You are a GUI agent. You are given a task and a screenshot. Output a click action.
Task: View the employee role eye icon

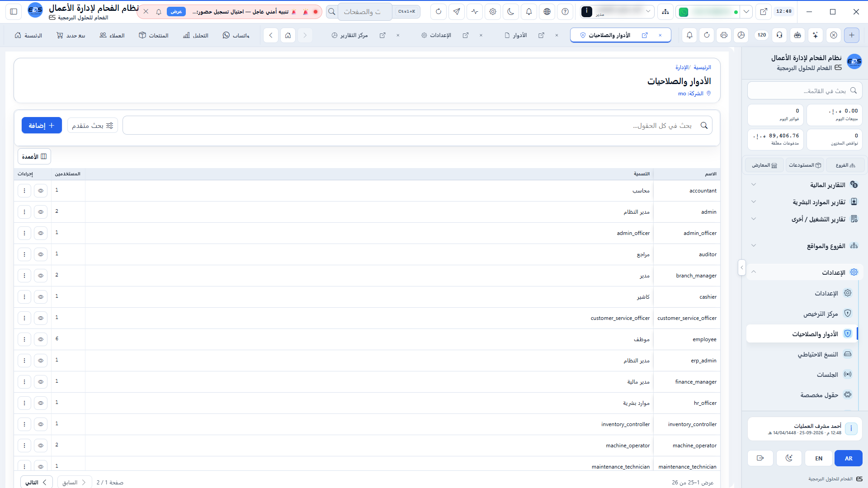(41, 339)
